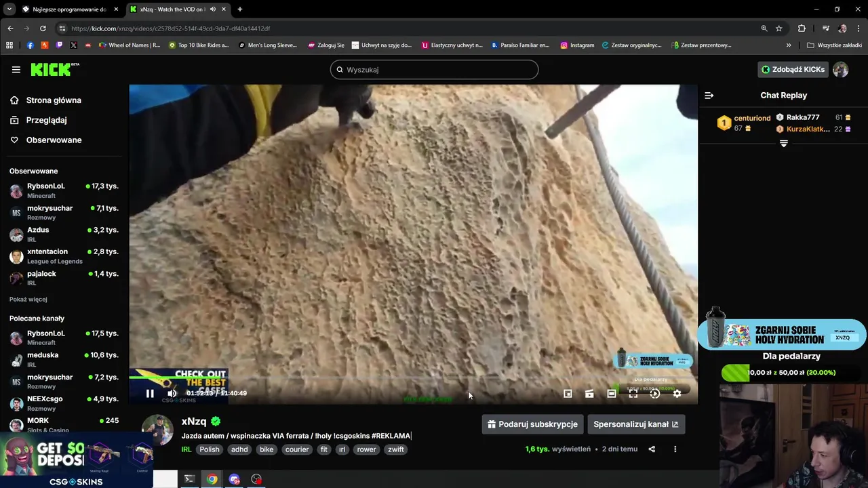Select the bike tag
868x488 pixels.
pyautogui.click(x=267, y=449)
